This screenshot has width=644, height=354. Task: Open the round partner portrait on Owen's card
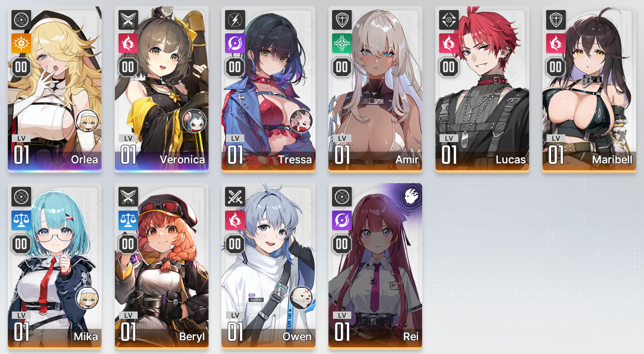click(x=301, y=298)
